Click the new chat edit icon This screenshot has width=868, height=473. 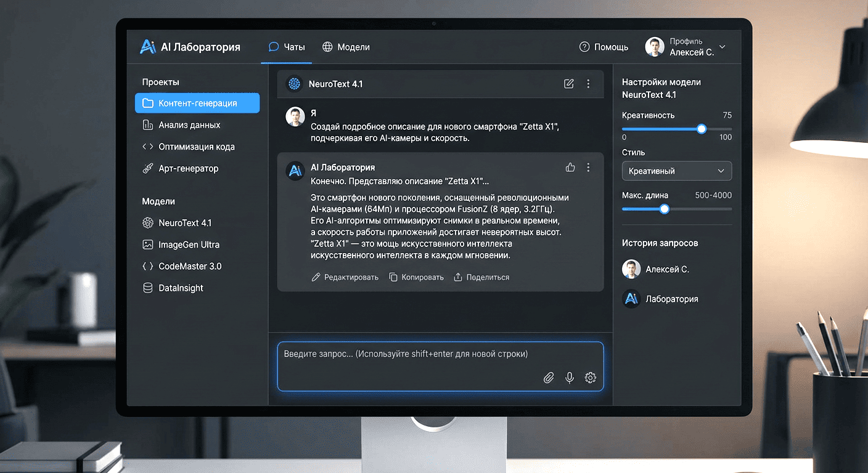(x=568, y=84)
